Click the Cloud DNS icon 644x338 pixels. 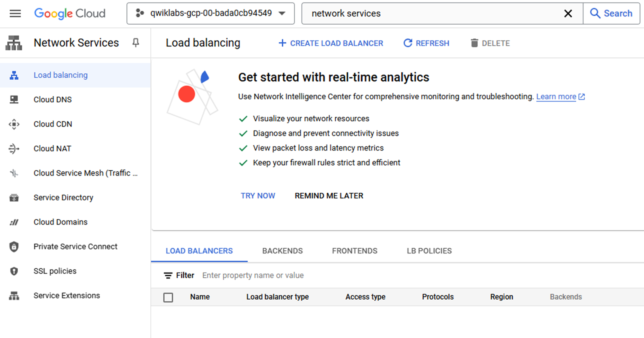14,99
